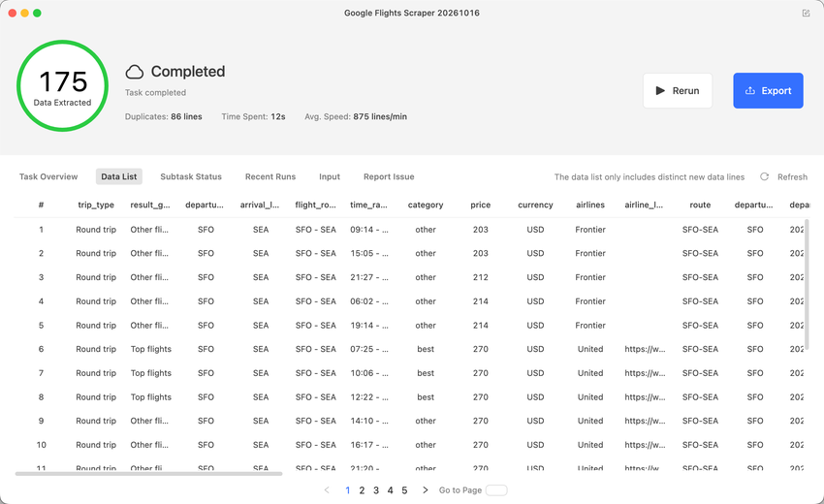Click the Completed status heading
Viewport: 824px width, 504px height.
(188, 72)
